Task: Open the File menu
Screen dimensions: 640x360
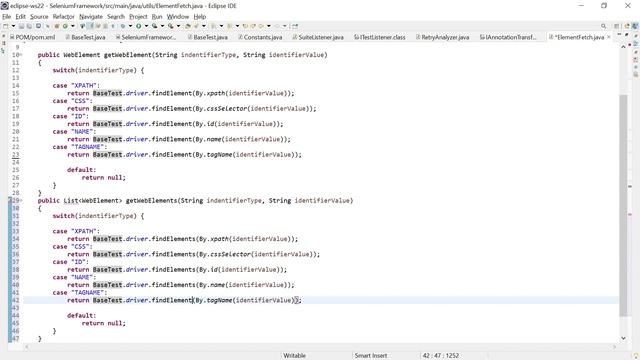Action: tap(7, 17)
